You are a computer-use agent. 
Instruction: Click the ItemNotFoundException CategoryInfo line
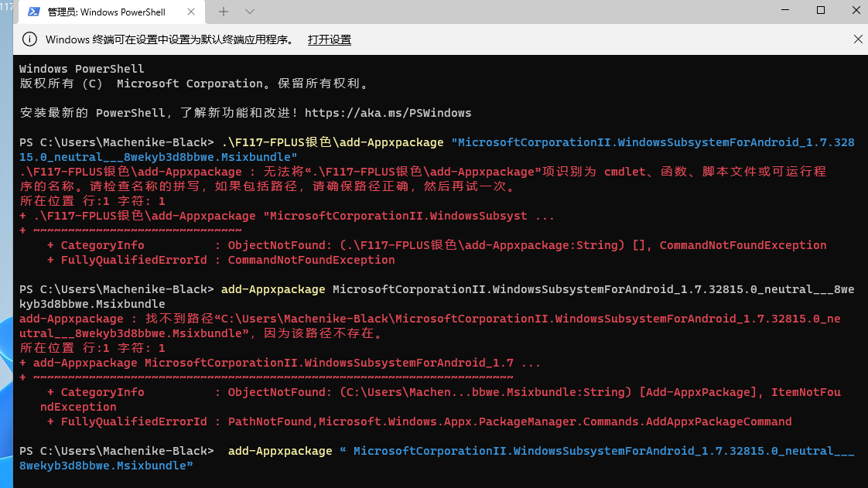pos(440,400)
